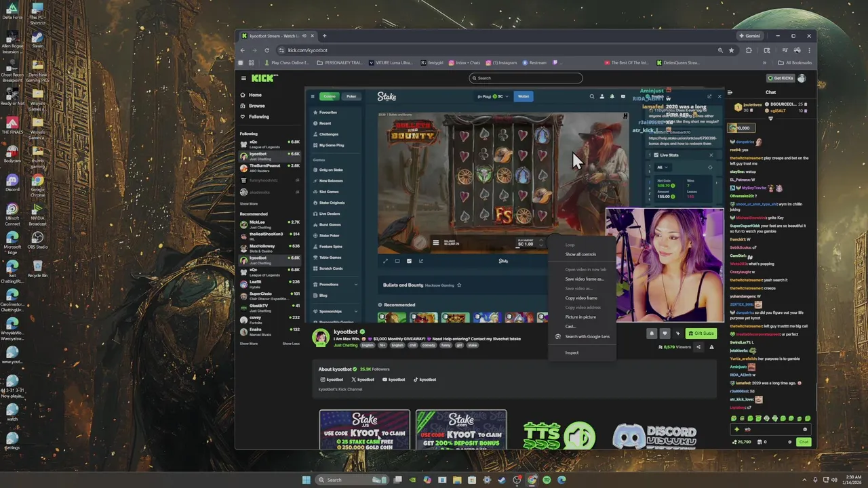Viewport: 868px width, 488px height.
Task: Open Windows Start menu
Action: [x=306, y=480]
